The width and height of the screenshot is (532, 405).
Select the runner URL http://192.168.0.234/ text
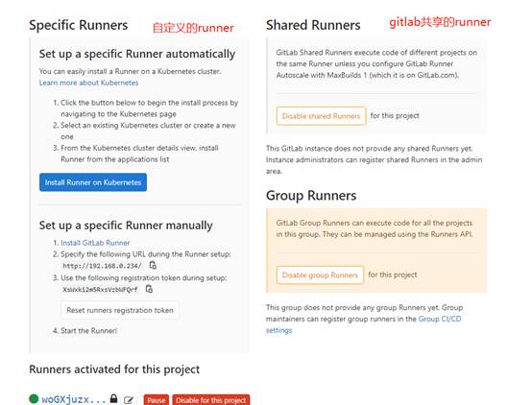point(102,266)
